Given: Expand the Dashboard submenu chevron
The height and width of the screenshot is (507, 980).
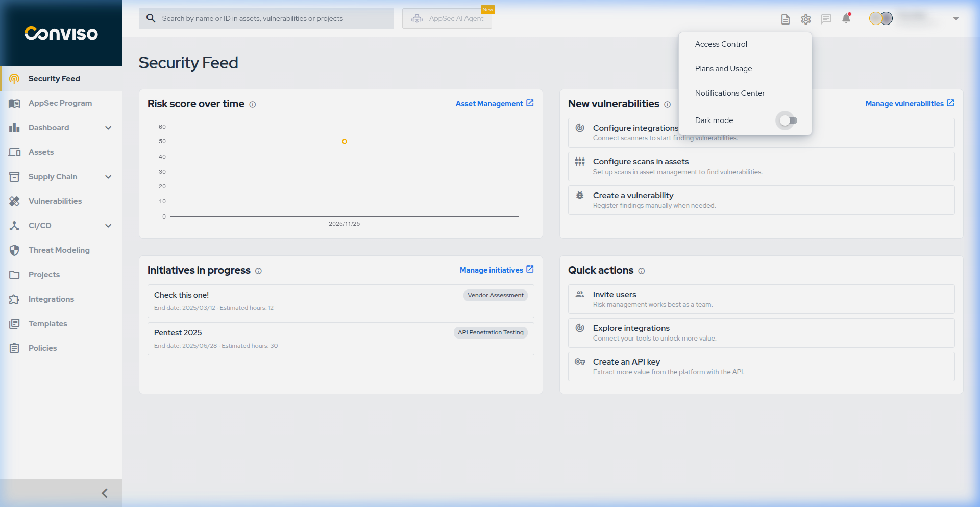Looking at the screenshot, I should pos(108,128).
